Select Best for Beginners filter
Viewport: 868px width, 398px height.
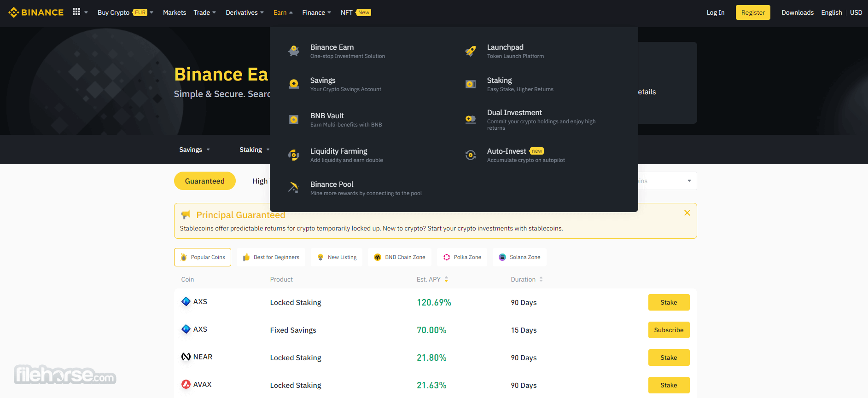[271, 257]
